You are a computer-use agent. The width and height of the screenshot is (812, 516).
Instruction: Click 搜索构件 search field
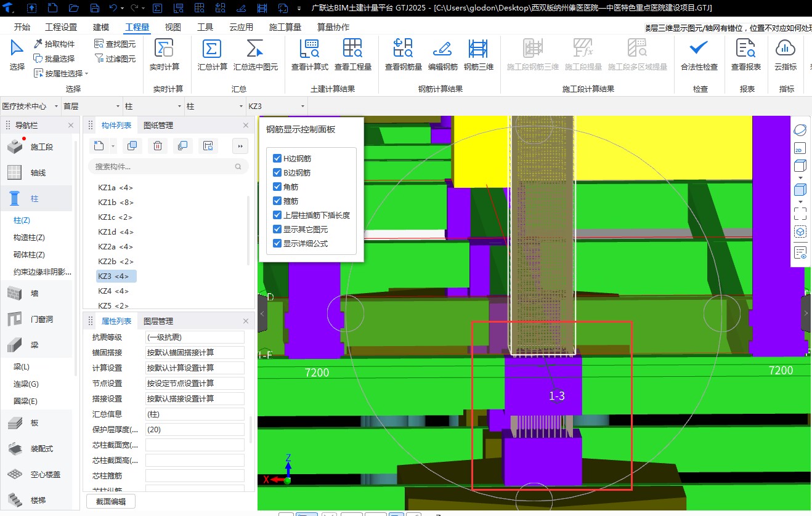tap(168, 166)
